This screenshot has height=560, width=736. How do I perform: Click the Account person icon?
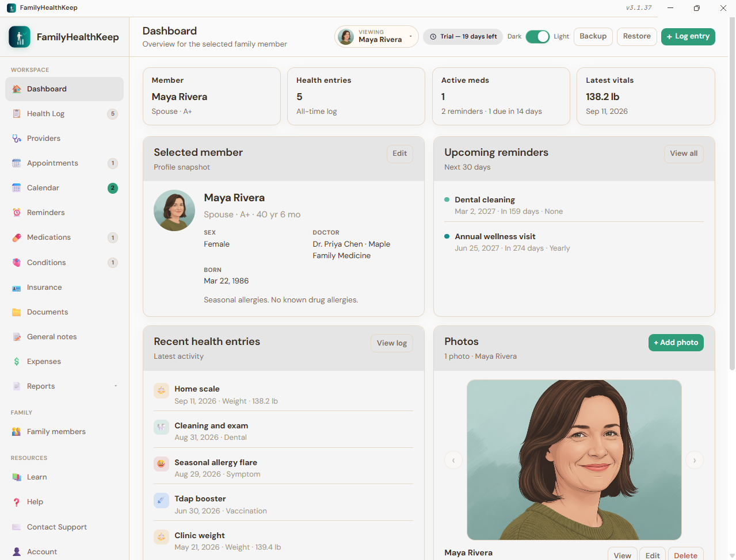point(17,552)
